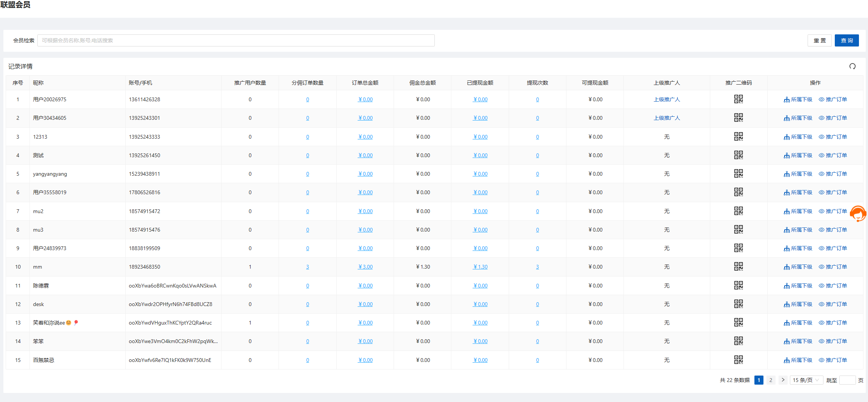Screen dimensions: 868x402
Task: Click QR code icon for 百無禁忌
Action: coord(738,360)
